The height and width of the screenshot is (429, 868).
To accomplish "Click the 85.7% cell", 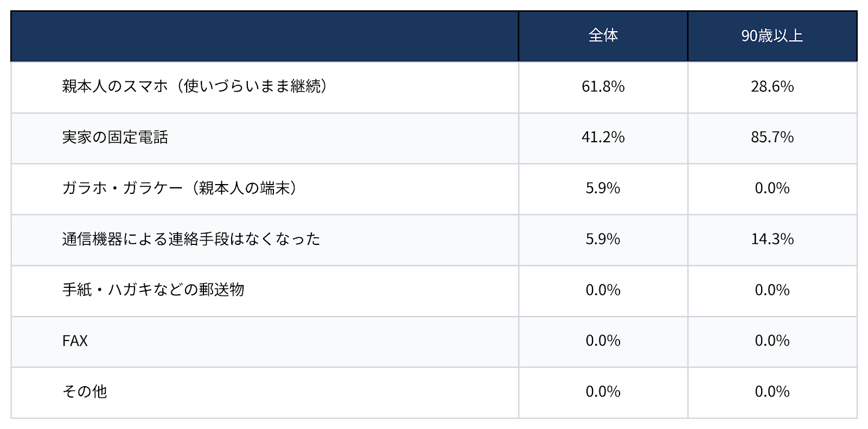I will pyautogui.click(x=772, y=137).
